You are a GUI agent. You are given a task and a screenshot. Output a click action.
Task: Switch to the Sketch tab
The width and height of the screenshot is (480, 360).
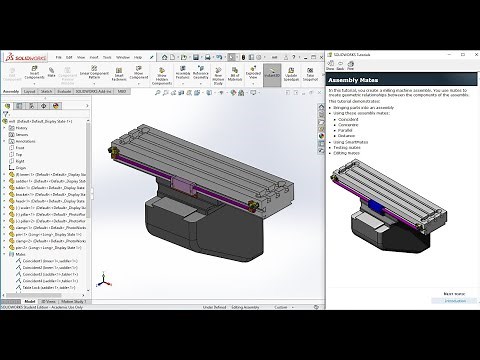click(46, 91)
